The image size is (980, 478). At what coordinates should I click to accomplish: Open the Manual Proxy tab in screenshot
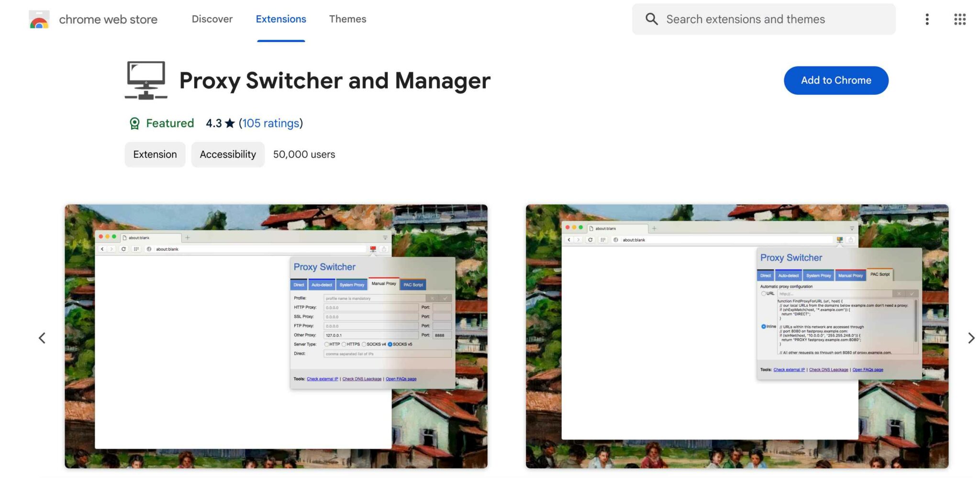(383, 284)
